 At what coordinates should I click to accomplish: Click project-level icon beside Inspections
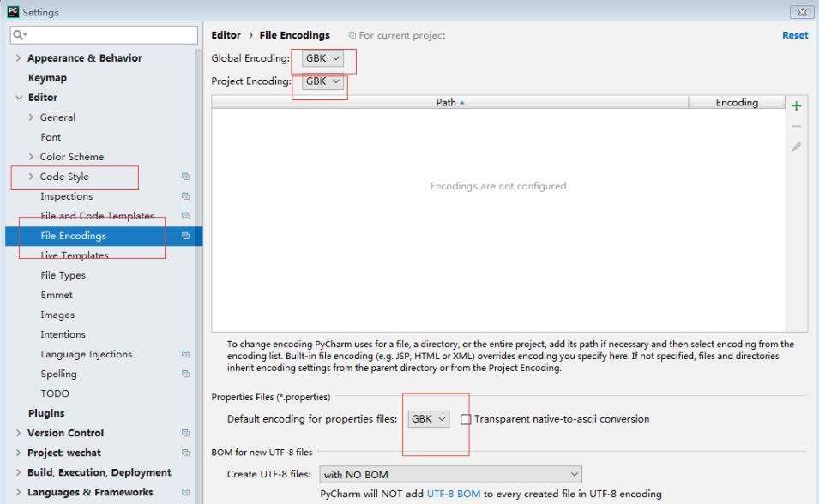tap(185, 196)
